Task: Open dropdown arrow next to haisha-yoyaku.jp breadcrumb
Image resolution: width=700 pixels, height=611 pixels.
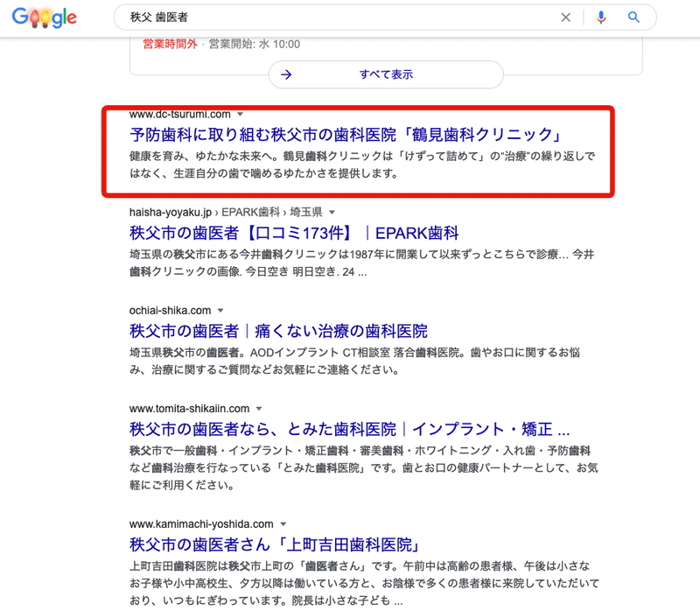Action: pyautogui.click(x=332, y=212)
